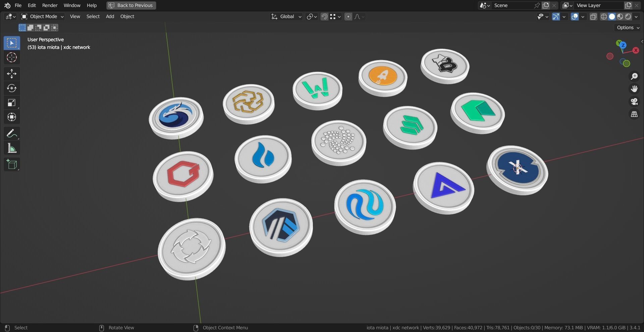Open the snapping options dropdown

click(x=335, y=16)
